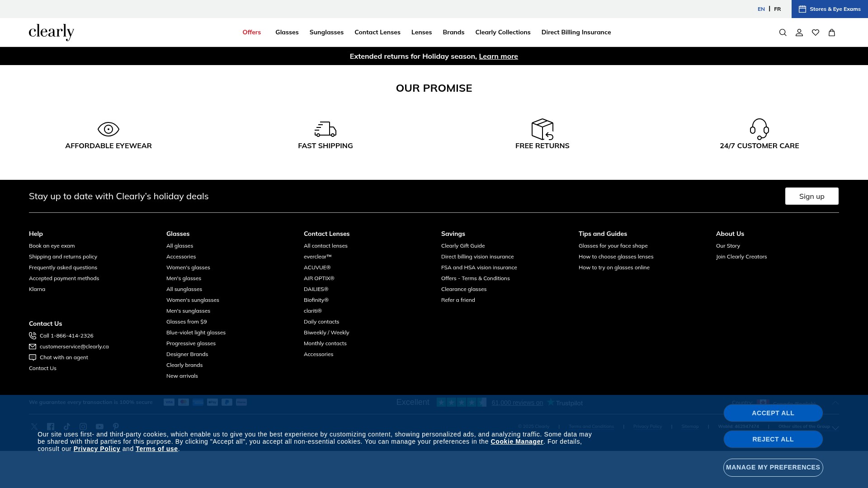Image resolution: width=868 pixels, height=488 pixels.
Task: Open All glasses footer link
Action: pos(179,246)
